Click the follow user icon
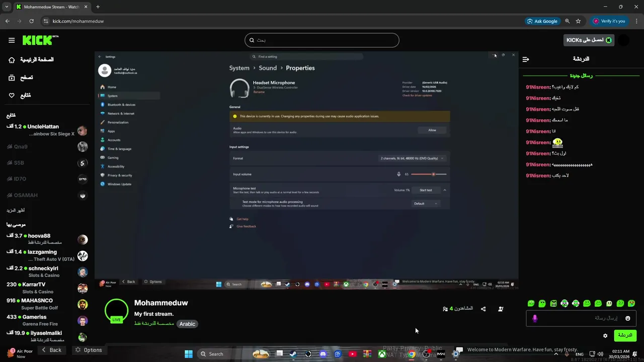644x362 pixels. coord(501,309)
